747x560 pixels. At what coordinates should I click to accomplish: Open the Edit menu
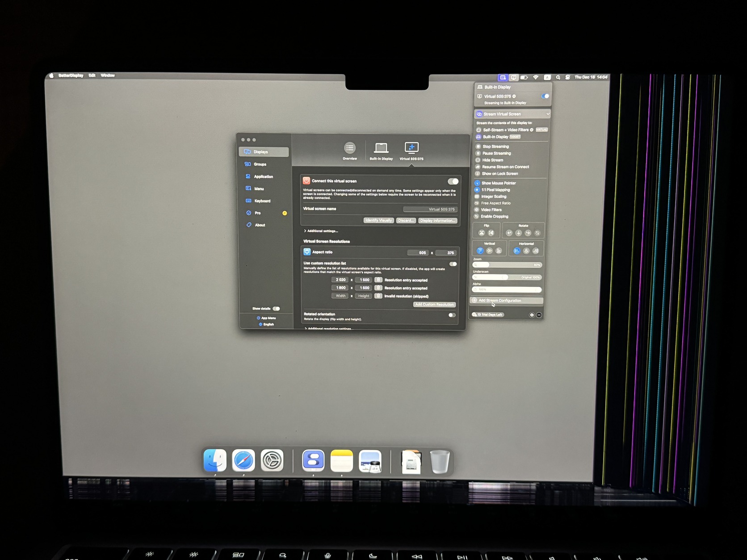pos(92,75)
